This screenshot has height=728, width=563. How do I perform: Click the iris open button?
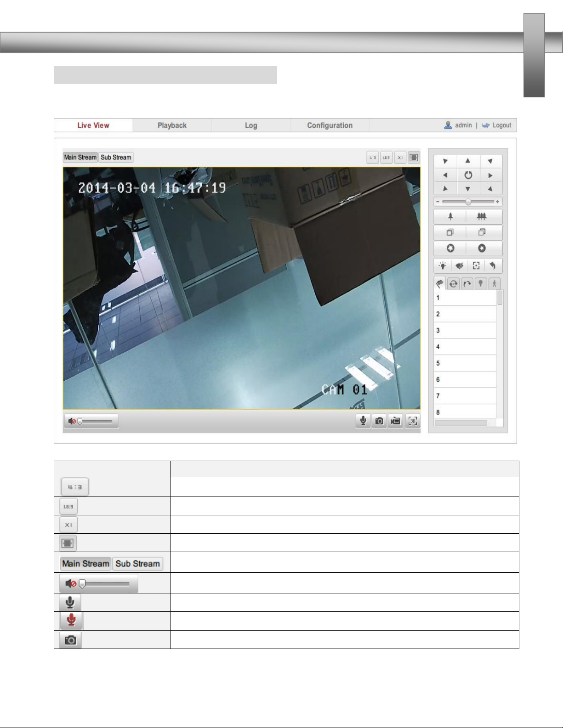[x=450, y=248]
